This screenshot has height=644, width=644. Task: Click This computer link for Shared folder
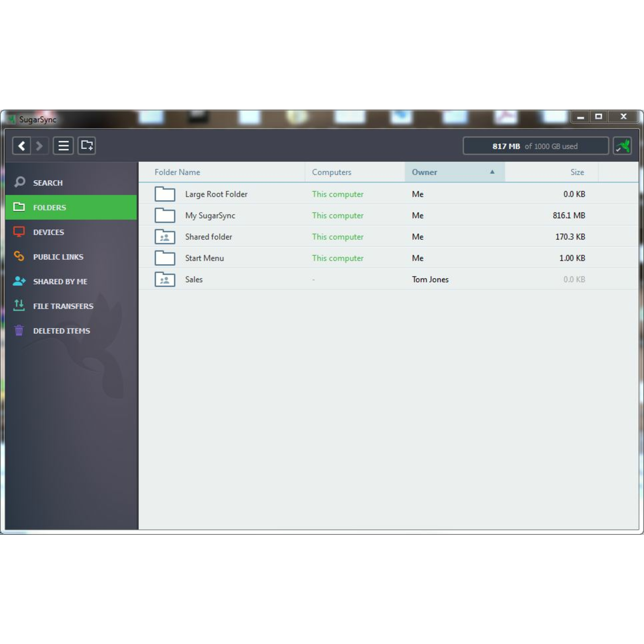tap(338, 237)
